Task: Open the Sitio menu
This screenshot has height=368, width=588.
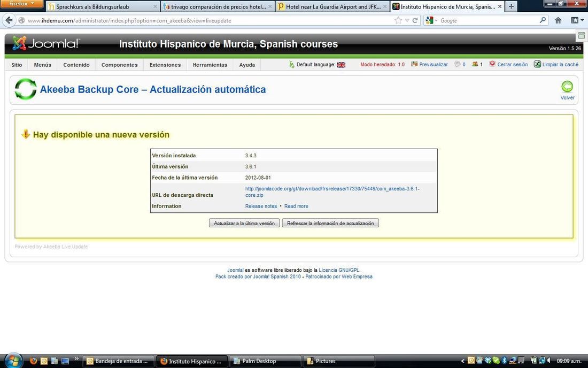Action: click(17, 65)
